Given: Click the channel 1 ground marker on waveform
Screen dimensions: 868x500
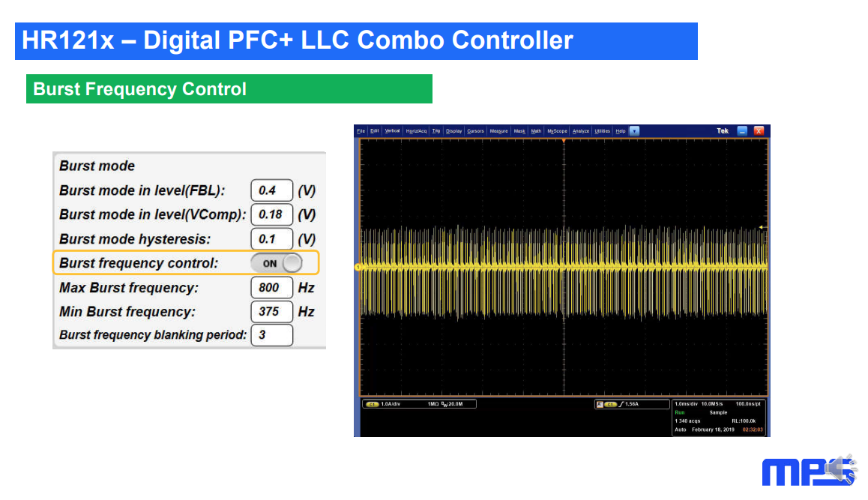Looking at the screenshot, I should click(358, 268).
